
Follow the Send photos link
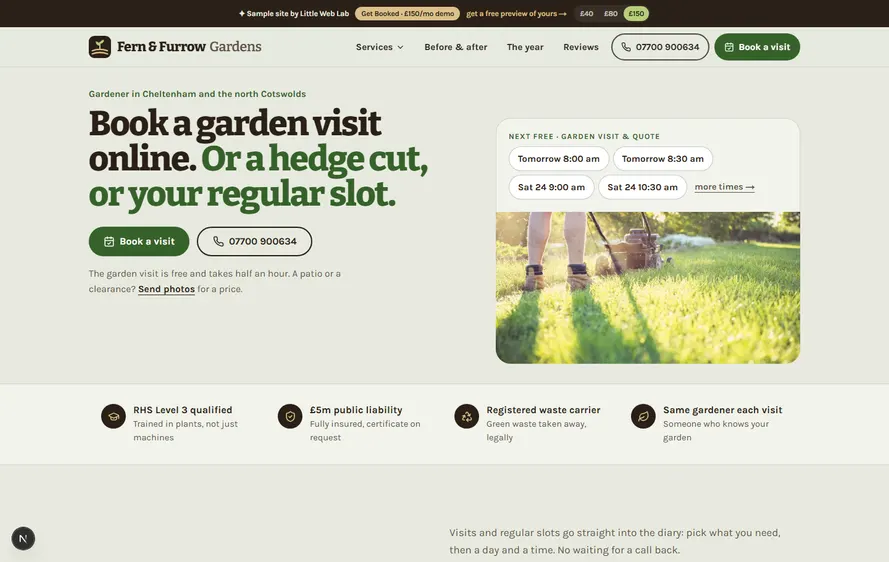tap(166, 289)
